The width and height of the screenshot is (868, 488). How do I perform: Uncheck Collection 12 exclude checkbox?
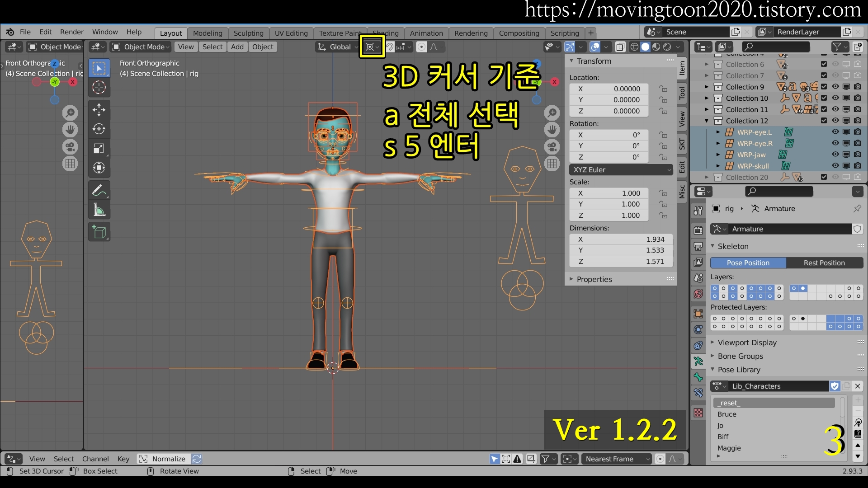(x=824, y=121)
